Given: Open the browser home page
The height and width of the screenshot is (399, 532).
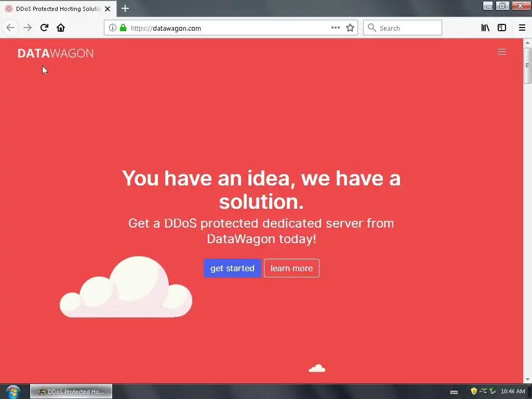Looking at the screenshot, I should point(61,28).
